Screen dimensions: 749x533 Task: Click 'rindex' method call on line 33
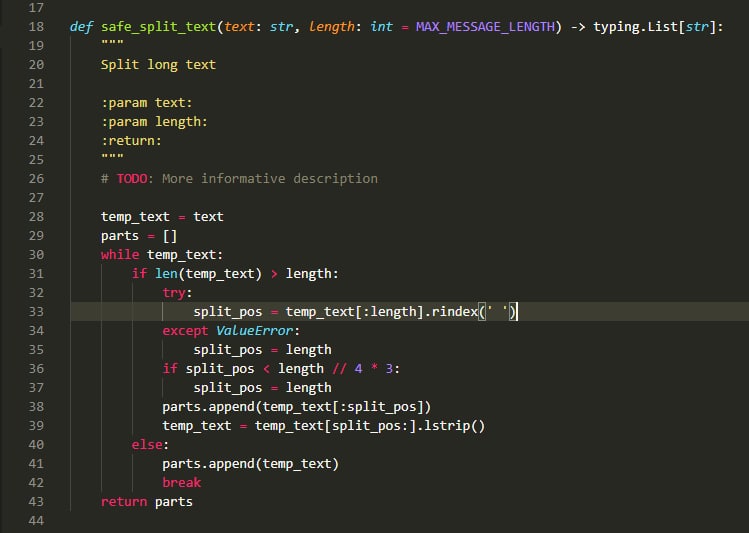(x=455, y=312)
